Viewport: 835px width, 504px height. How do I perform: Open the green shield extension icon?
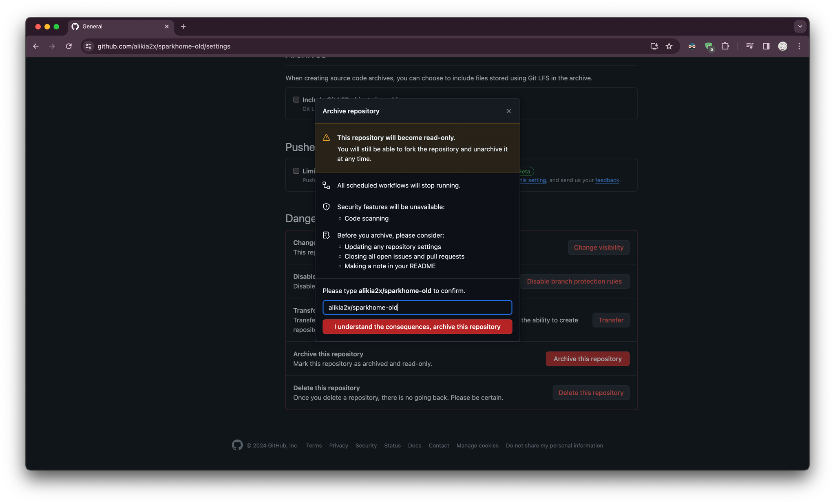tap(709, 46)
